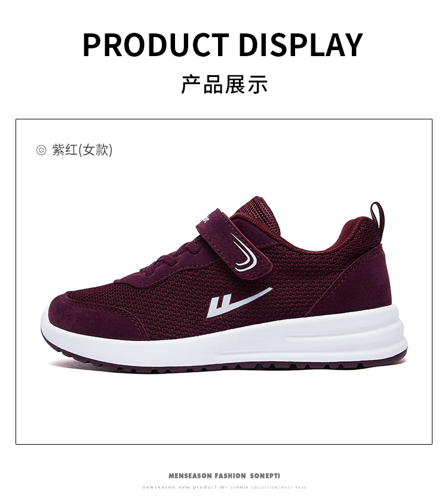This screenshot has height=502, width=448.
Task: Click the dark red outsole tread
Action: click(225, 365)
